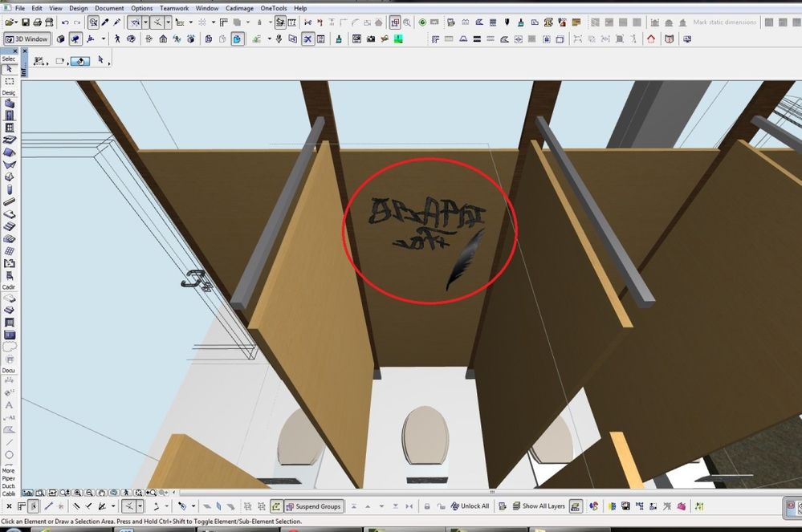
Task: Click the zoom-in magnifier in navigation bar
Action: pos(77,493)
